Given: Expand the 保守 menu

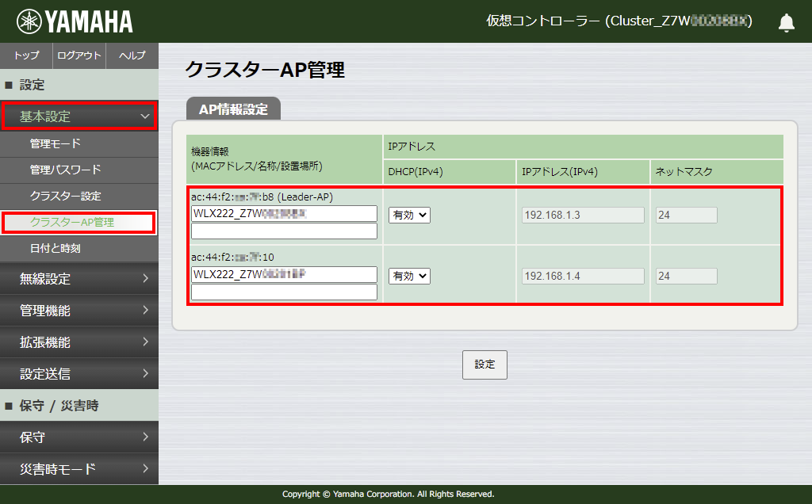Looking at the screenshot, I should point(79,437).
